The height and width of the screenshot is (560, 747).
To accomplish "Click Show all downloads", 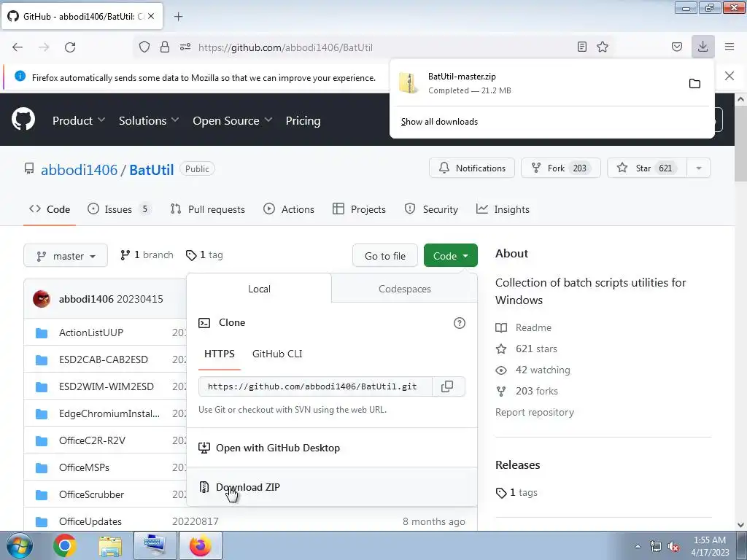I will coord(439,122).
